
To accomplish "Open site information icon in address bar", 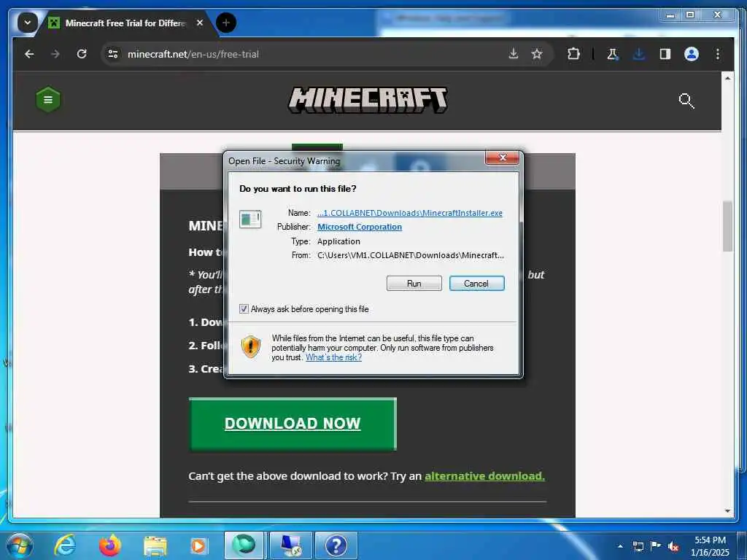I will pyautogui.click(x=113, y=54).
